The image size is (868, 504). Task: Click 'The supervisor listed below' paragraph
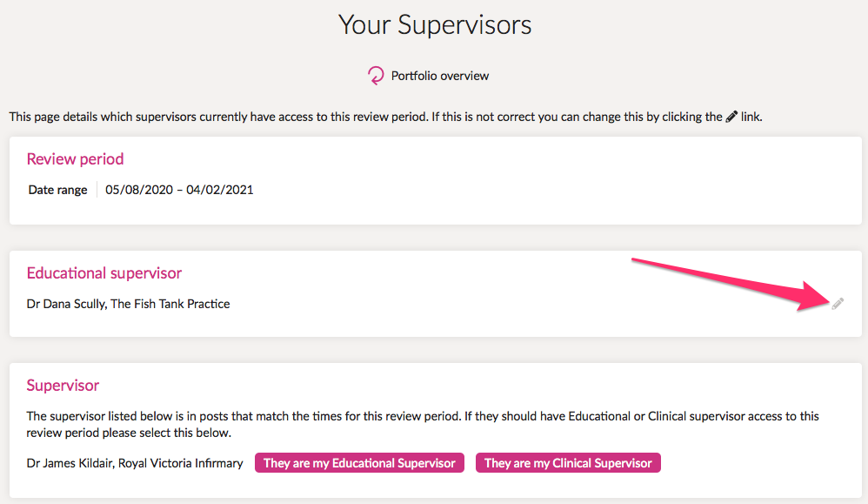tap(423, 424)
